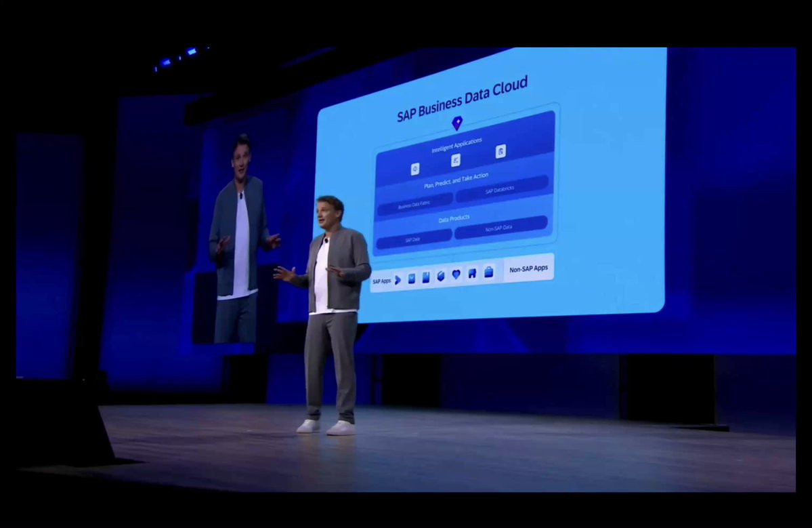Image resolution: width=812 pixels, height=528 pixels.
Task: Click the Plan, Predict, and Take Action label
Action: (456, 180)
